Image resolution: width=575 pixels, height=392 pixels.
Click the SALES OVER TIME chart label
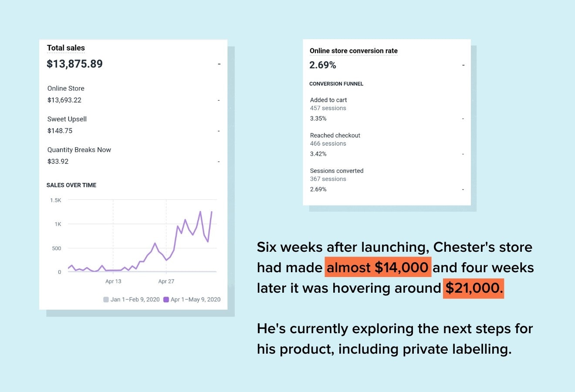pyautogui.click(x=71, y=185)
